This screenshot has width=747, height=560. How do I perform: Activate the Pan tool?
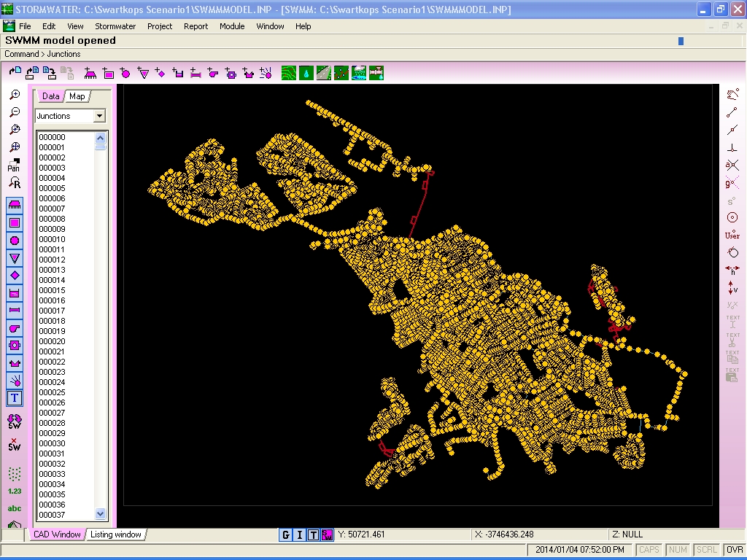coord(15,165)
